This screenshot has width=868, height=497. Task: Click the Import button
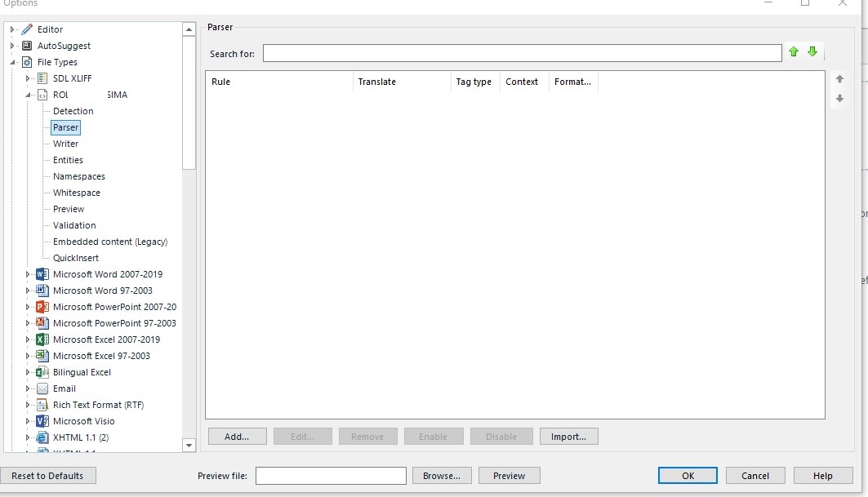[x=568, y=436]
